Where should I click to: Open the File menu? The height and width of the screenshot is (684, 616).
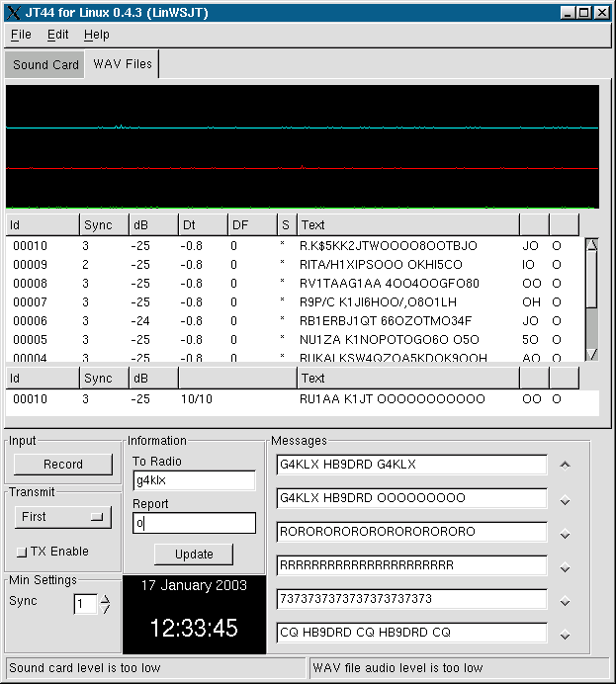pyautogui.click(x=21, y=35)
